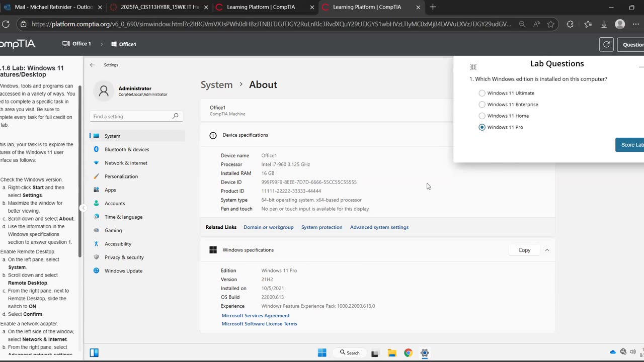Click Search box on simulated taskbar
Viewport: 644px width, 362px height.
click(x=350, y=353)
